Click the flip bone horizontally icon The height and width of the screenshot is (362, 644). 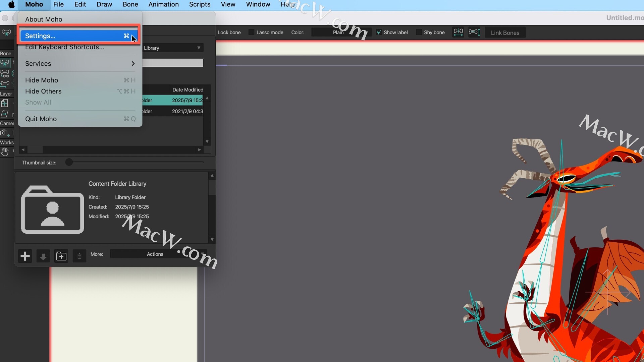tap(458, 33)
